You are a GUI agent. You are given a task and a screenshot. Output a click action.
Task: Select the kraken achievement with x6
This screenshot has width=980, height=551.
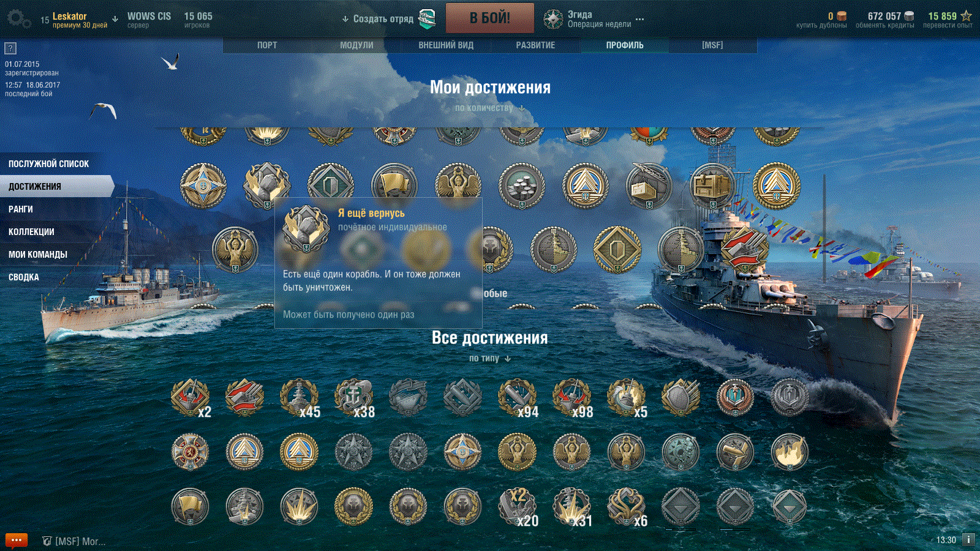click(627, 508)
